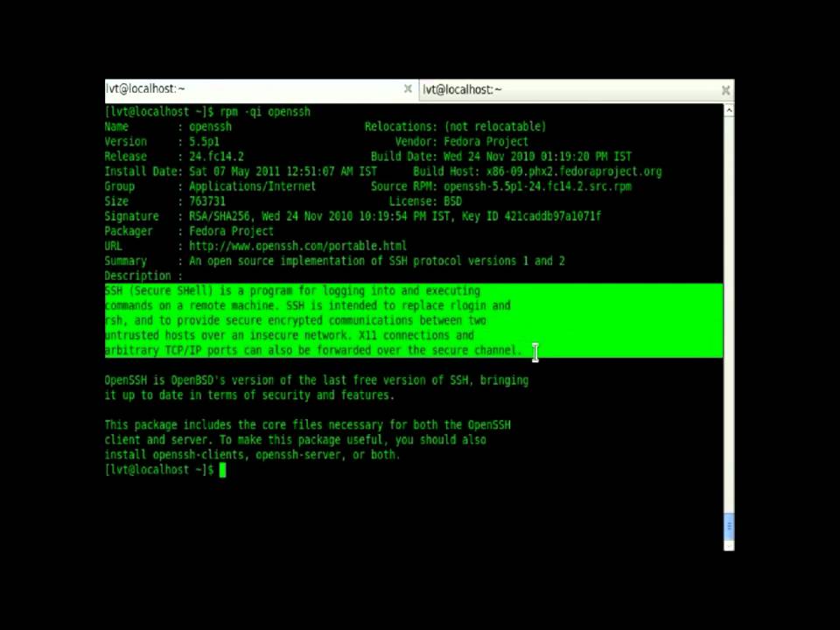
Task: Click the openssh.com/portable.html URL
Action: [297, 246]
